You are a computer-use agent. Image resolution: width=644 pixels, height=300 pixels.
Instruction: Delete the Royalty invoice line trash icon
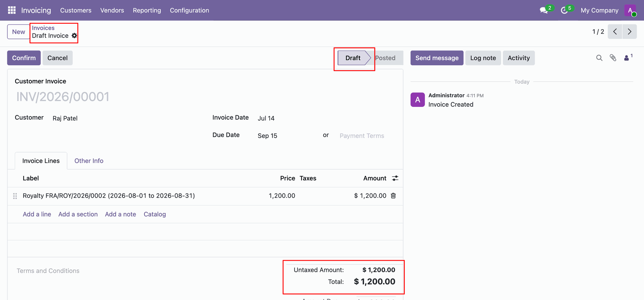click(x=393, y=196)
